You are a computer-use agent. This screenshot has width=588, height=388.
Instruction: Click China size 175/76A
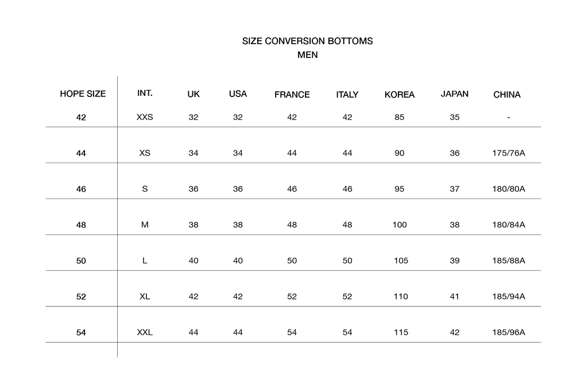coord(509,153)
